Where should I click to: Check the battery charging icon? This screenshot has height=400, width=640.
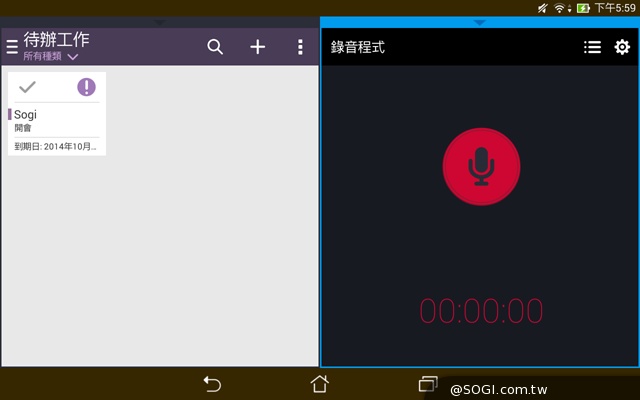[583, 8]
